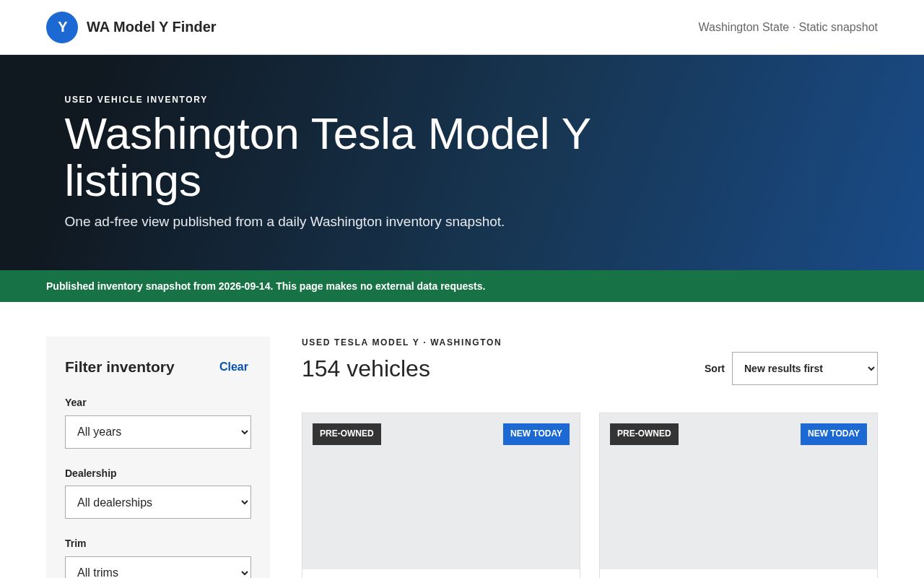Expand the Dealership filter dropdown
Screen dimensions: 924x578
(x=158, y=502)
